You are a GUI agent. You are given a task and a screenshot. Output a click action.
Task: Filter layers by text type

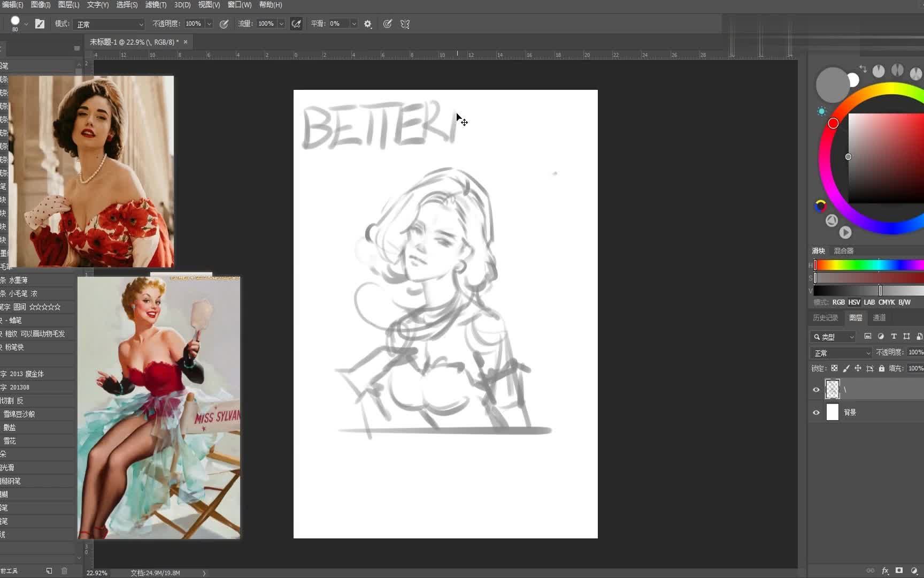(894, 336)
